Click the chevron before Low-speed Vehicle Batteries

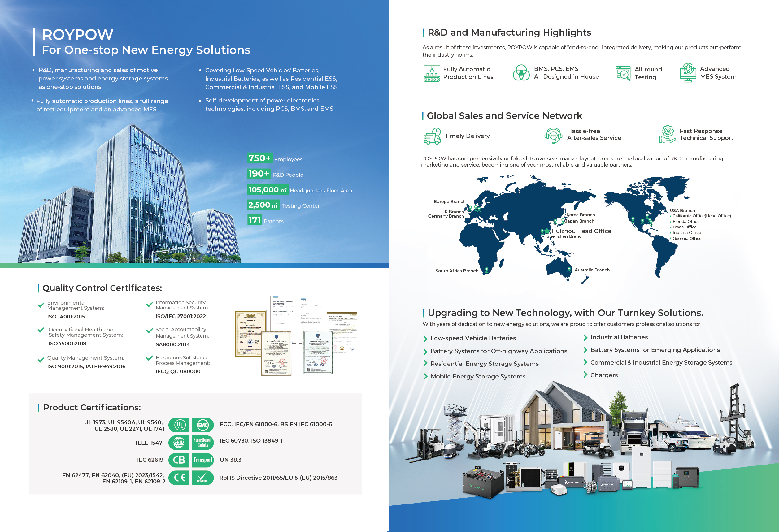click(426, 339)
